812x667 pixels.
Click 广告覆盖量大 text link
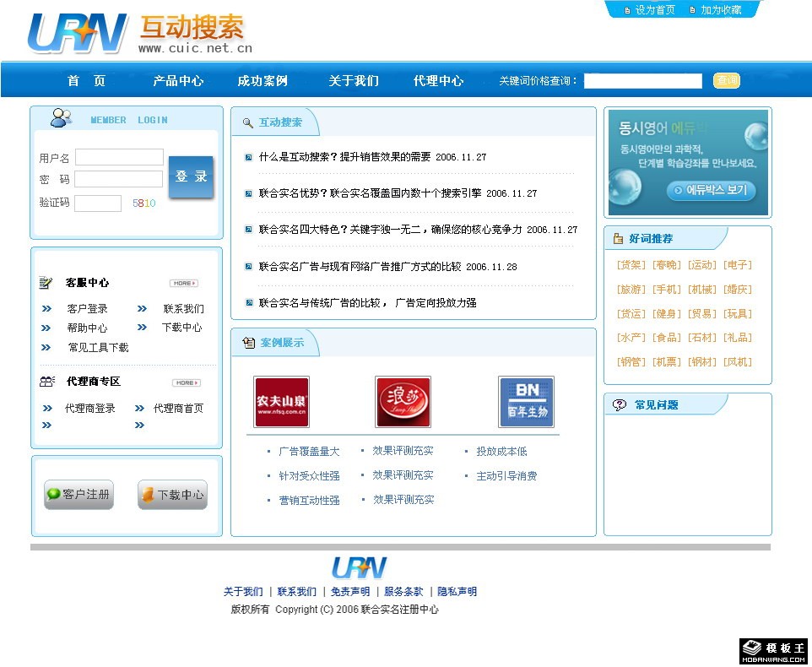pyautogui.click(x=309, y=452)
